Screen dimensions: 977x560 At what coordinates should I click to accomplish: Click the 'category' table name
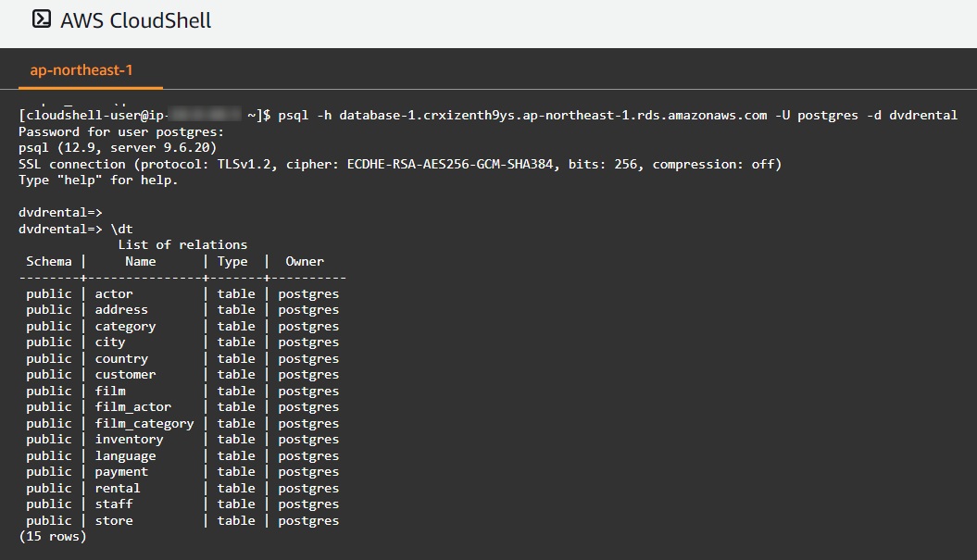(125, 327)
